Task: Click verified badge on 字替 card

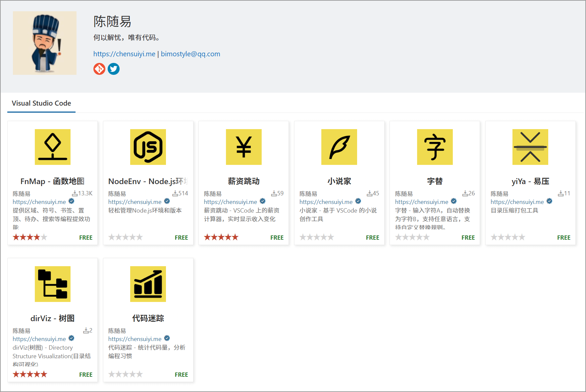Action: (454, 201)
